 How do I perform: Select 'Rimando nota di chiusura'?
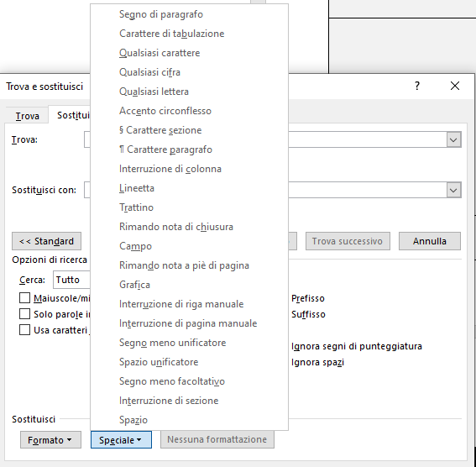[189, 227]
